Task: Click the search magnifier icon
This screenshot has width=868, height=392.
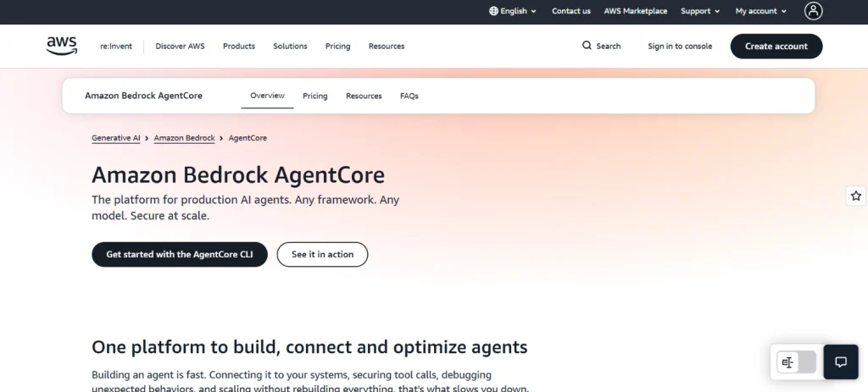Action: click(x=587, y=46)
